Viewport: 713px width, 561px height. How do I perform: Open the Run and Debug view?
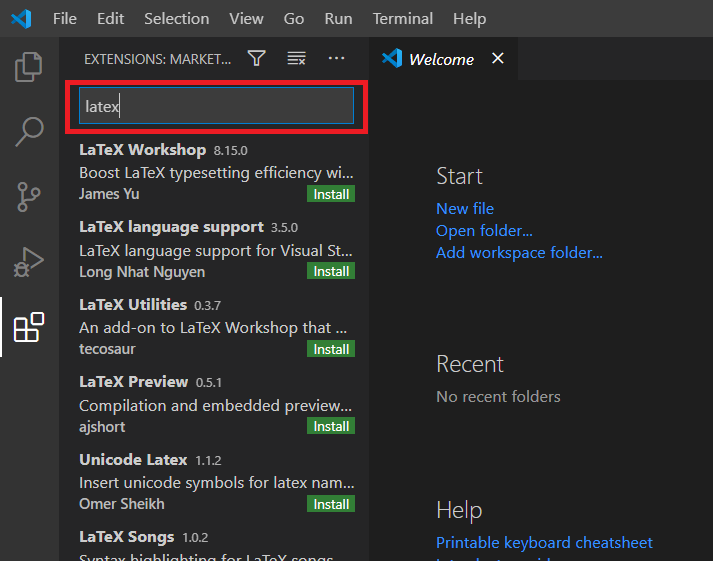(x=29, y=262)
